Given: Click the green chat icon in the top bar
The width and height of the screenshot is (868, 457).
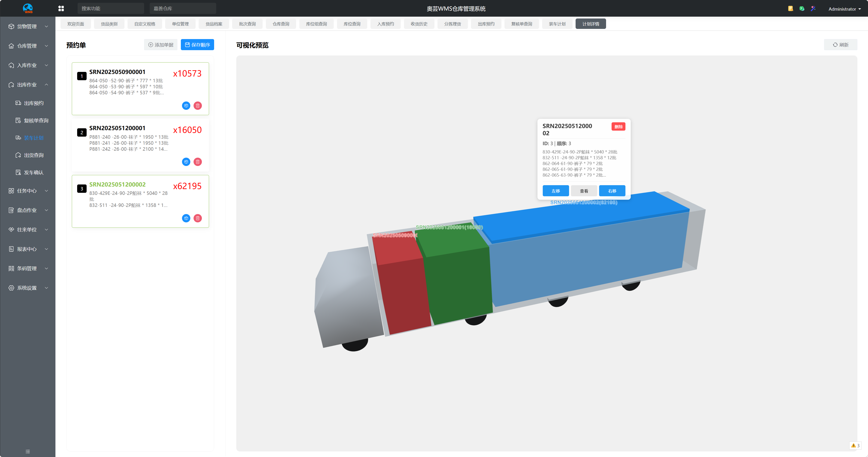Looking at the screenshot, I should click(x=802, y=8).
